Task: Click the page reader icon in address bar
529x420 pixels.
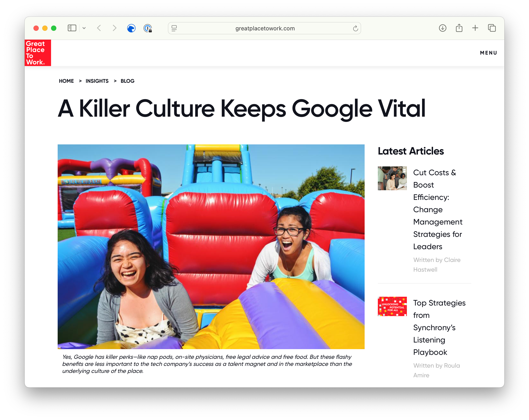Action: tap(174, 28)
